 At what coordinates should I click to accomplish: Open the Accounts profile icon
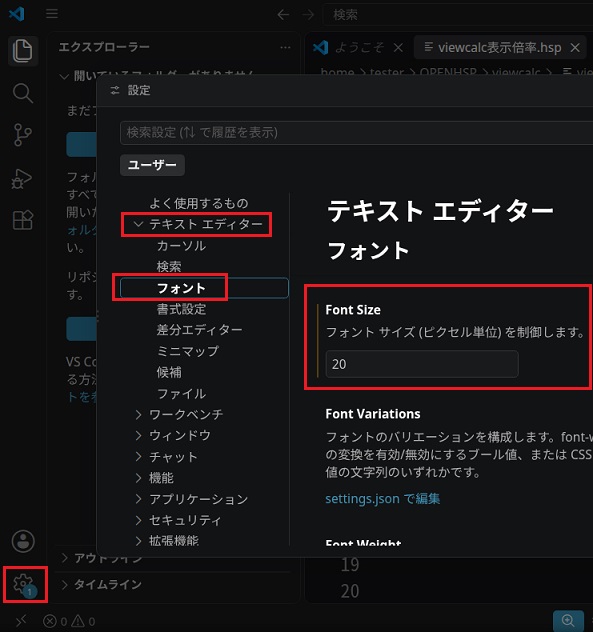pos(23,541)
